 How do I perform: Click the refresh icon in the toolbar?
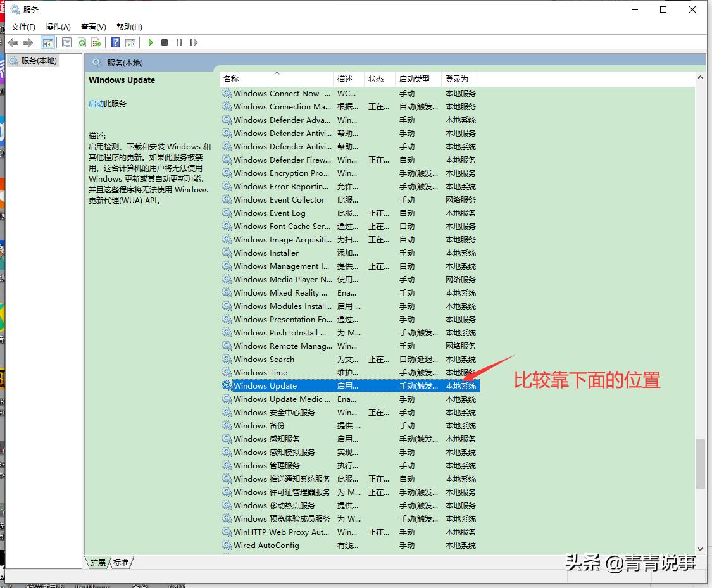coord(82,42)
